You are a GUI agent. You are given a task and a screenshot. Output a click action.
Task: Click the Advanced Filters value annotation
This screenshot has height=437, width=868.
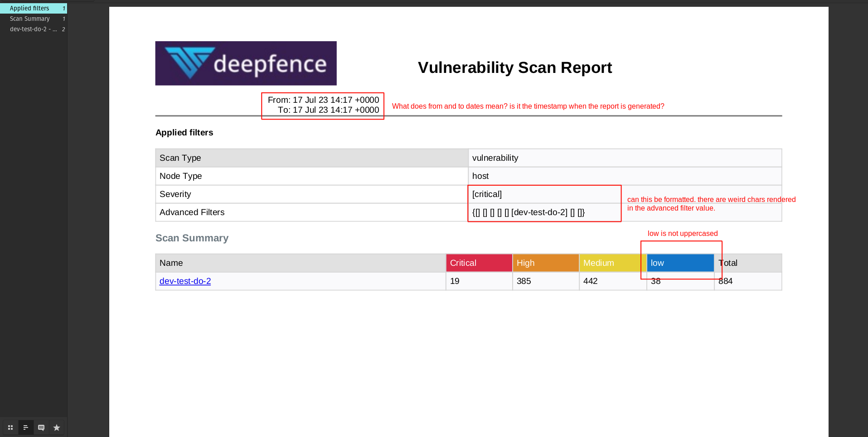click(x=544, y=212)
